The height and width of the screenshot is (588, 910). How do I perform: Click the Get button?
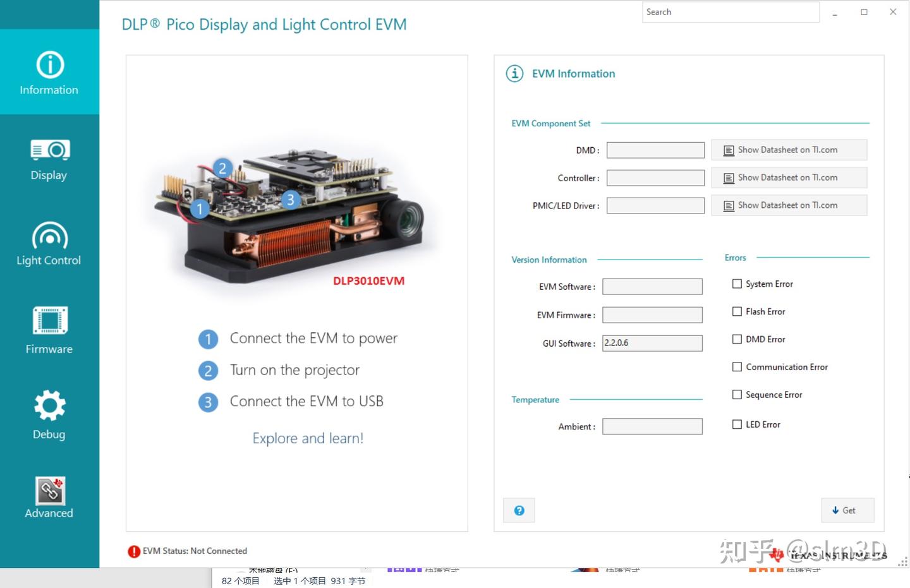tap(848, 510)
